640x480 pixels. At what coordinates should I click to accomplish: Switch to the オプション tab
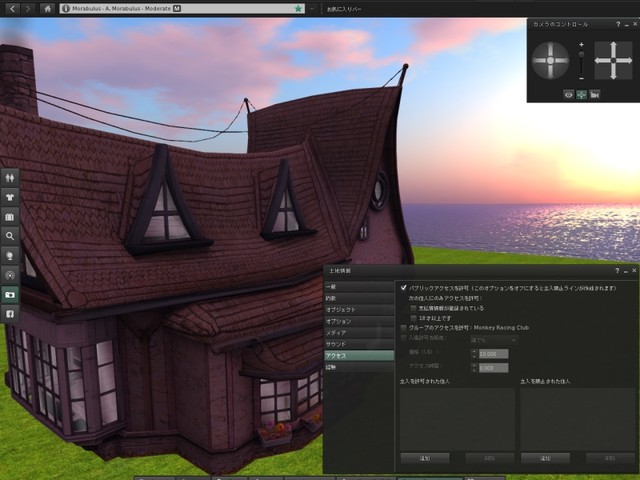(x=359, y=321)
